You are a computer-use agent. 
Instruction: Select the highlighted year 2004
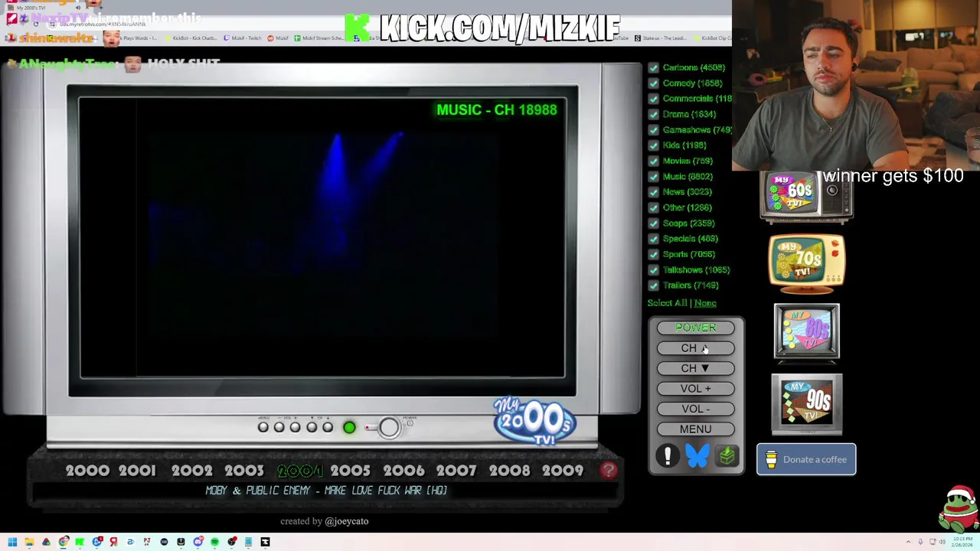click(x=299, y=471)
